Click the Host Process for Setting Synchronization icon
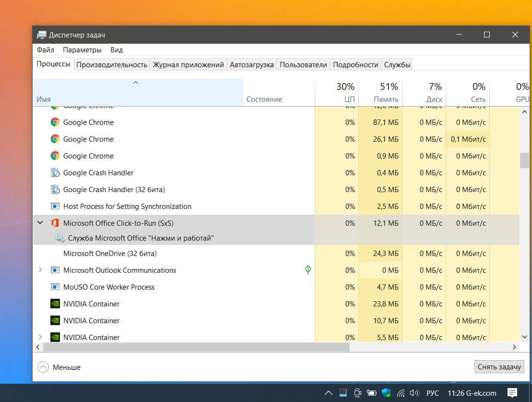The height and width of the screenshot is (402, 532). point(55,206)
